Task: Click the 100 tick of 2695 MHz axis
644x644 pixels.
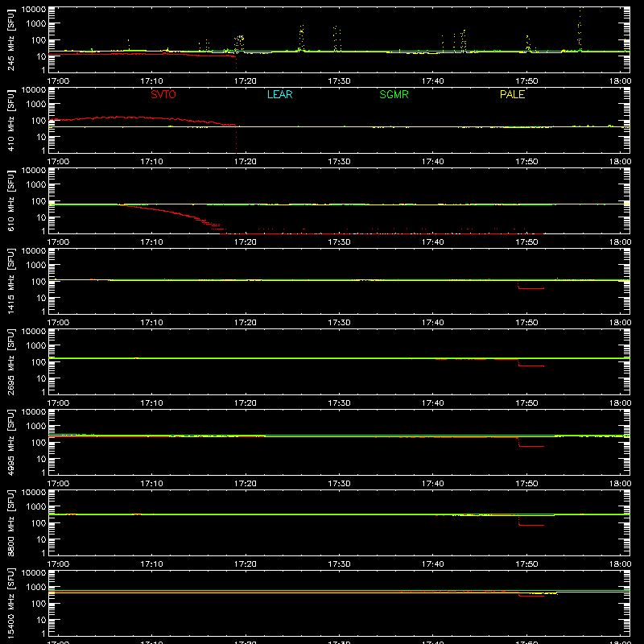Action: [x=39, y=361]
